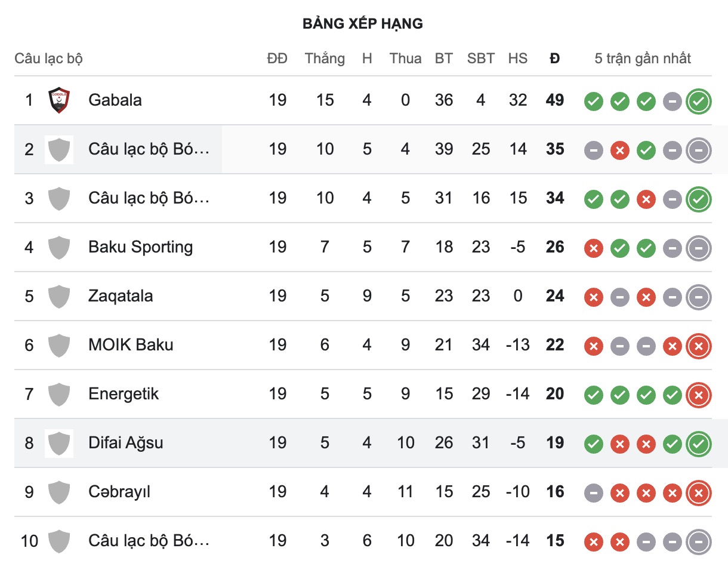Click the gray draw icon in Zaqatala's recent form
Image resolution: width=728 pixels, height=585 pixels.
point(619,297)
